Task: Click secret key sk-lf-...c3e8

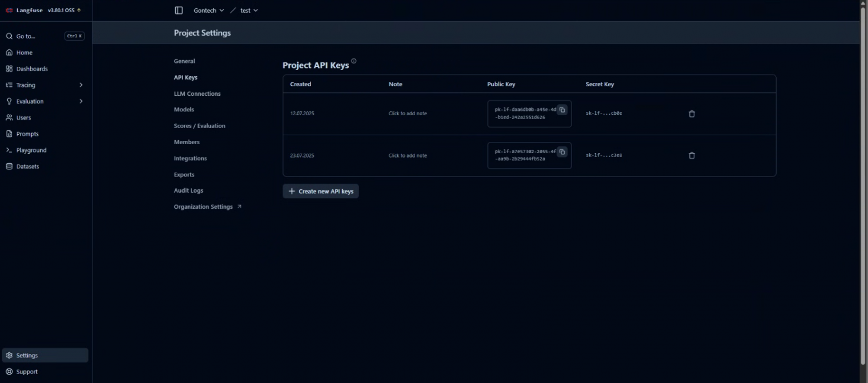Action: (x=604, y=155)
